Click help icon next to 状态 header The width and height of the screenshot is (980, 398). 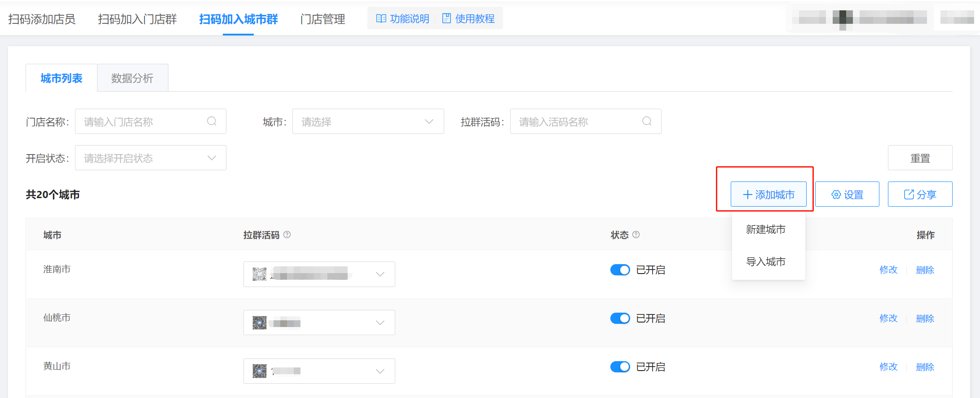click(636, 234)
